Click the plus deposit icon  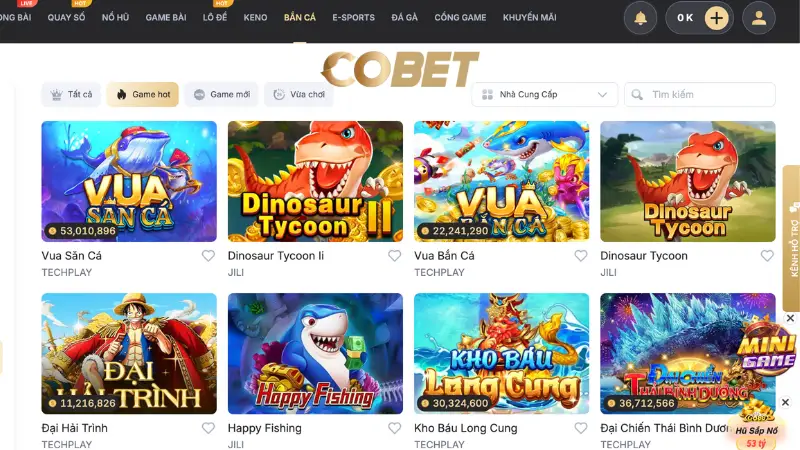click(716, 18)
